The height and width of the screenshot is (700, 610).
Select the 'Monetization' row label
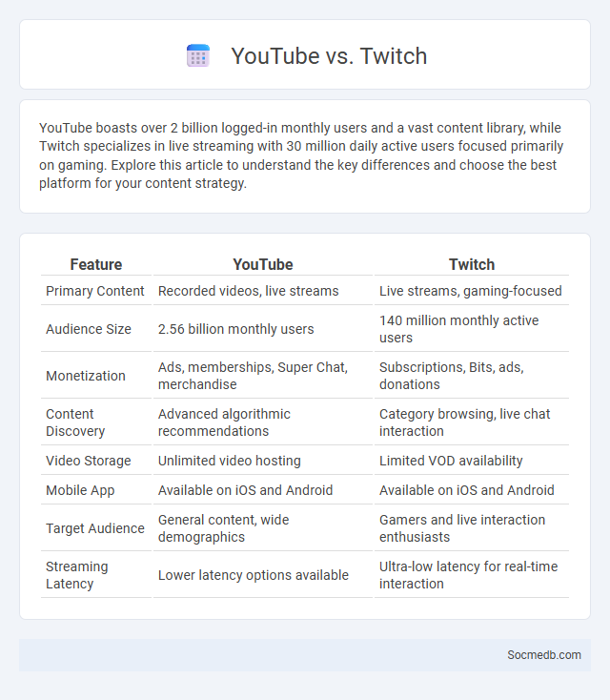click(x=86, y=376)
